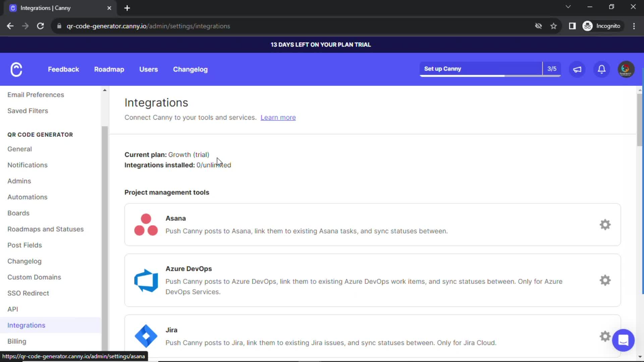
Task: Click the Integrations sidebar menu item
Action: pos(26,325)
